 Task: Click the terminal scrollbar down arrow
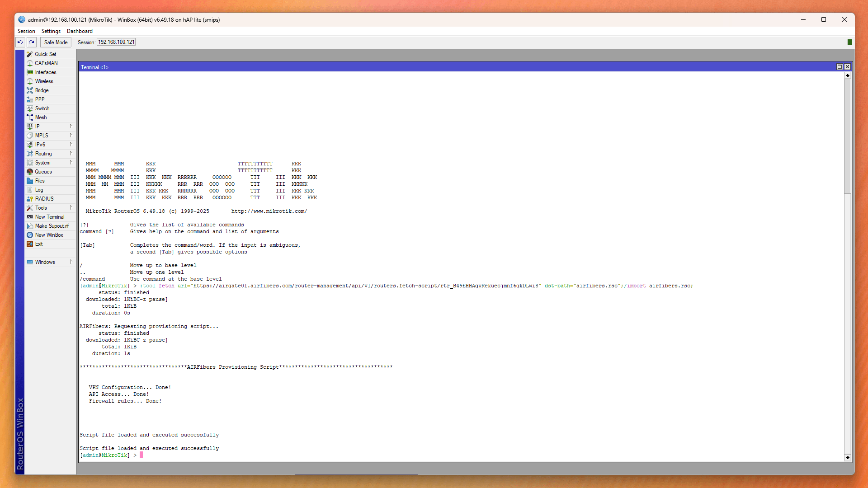point(847,458)
